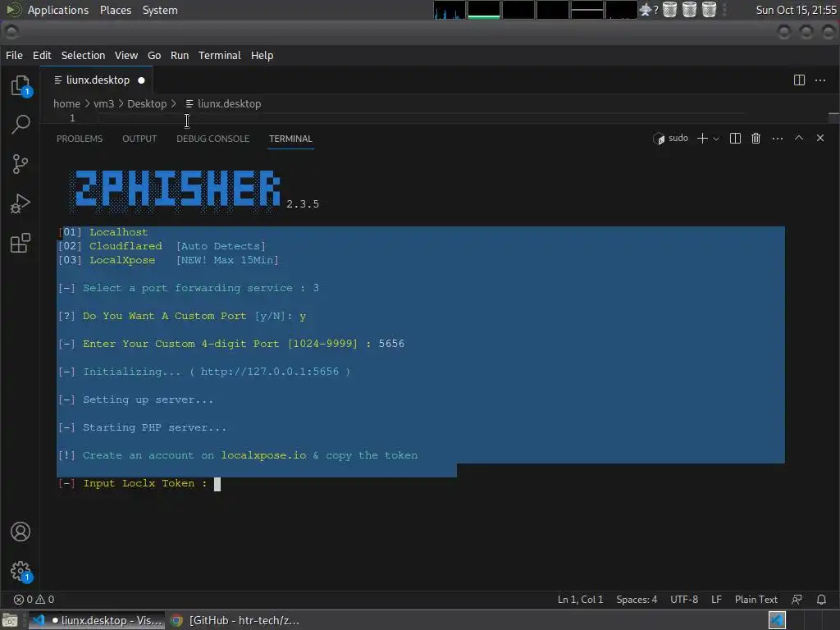Switch to the PROBLEMS tab
Viewport: 840px width, 630px height.
click(80, 138)
